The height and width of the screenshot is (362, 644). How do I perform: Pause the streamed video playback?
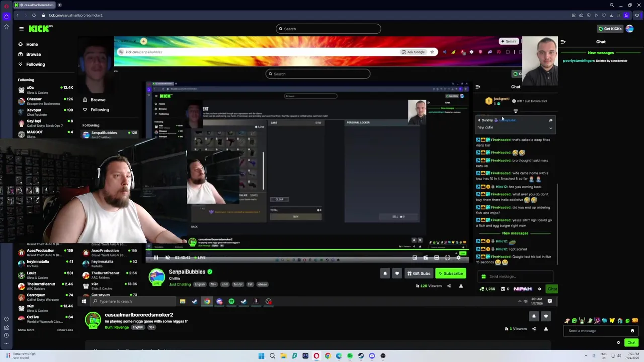tap(156, 258)
